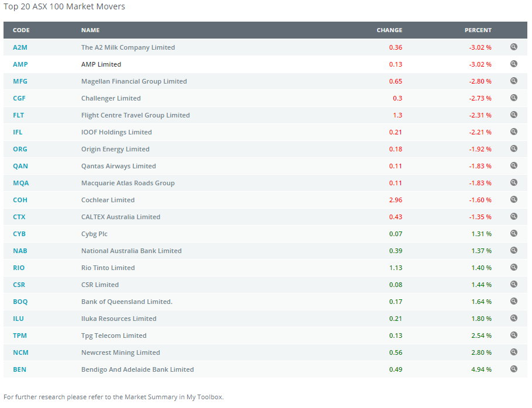Open The A2 Milk Company Limited details

[x=128, y=47]
